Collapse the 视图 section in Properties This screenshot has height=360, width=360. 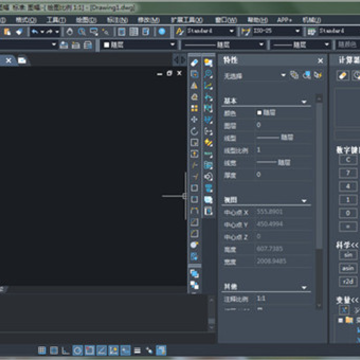pyautogui.click(x=304, y=201)
